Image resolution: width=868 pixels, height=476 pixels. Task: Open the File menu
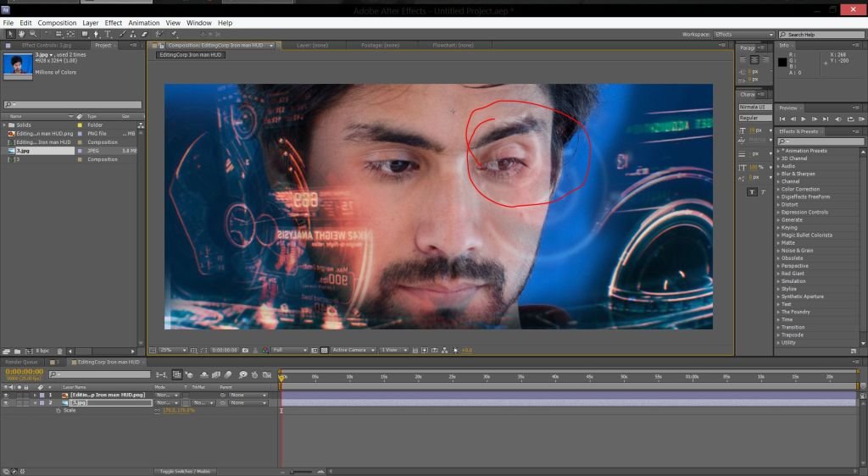8,23
